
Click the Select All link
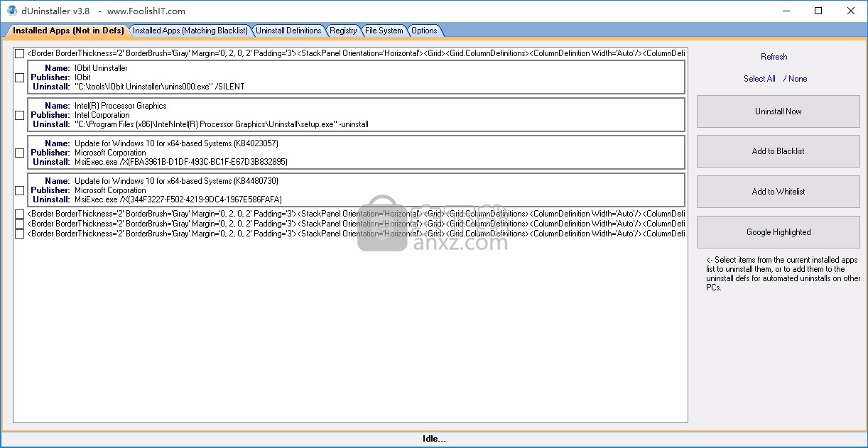point(759,79)
